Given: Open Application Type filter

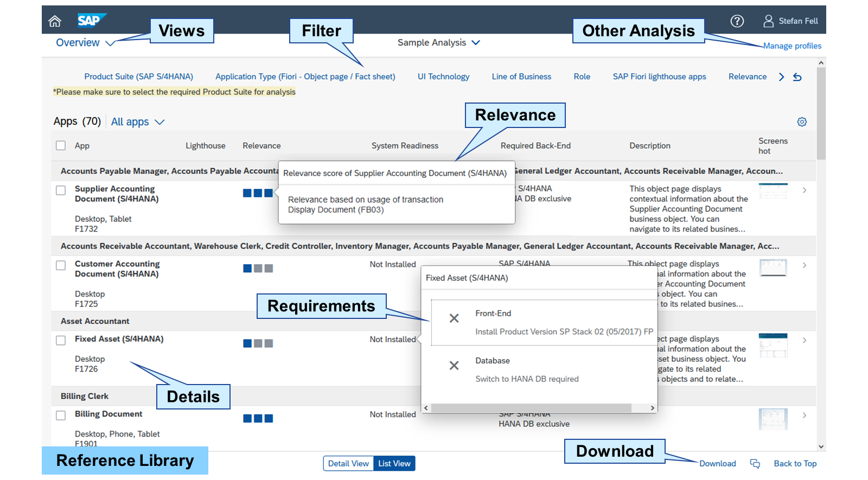Looking at the screenshot, I should pyautogui.click(x=305, y=77).
